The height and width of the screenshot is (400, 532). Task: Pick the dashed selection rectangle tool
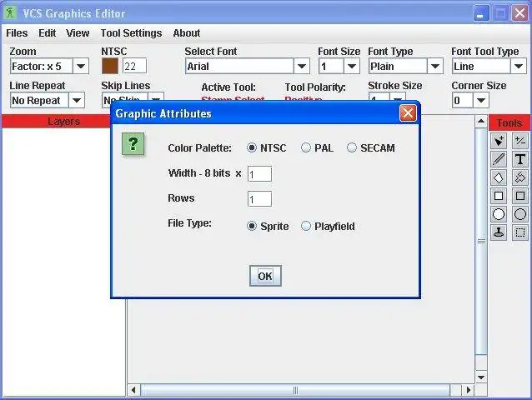point(520,232)
